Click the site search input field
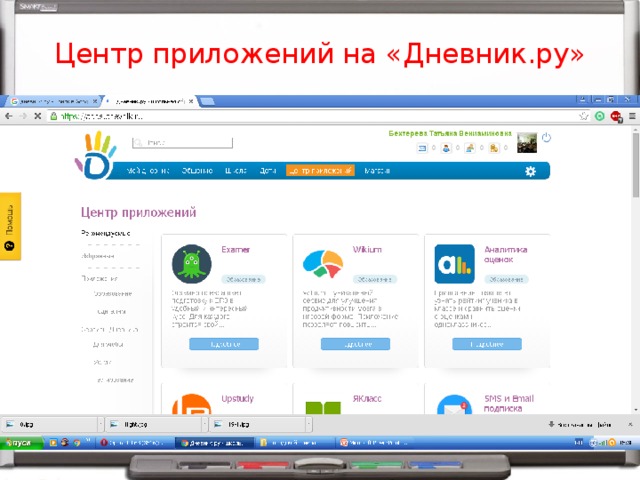 tap(182, 142)
